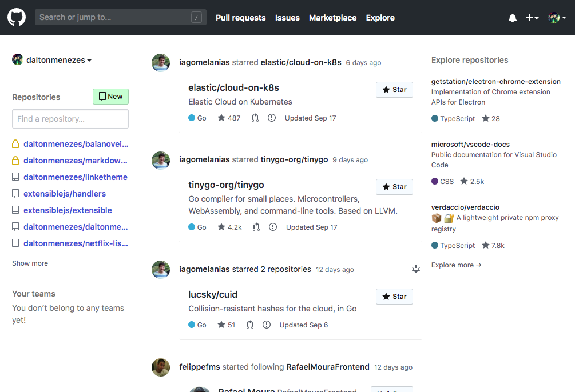This screenshot has height=392, width=575.
Task: Star the lucsky/cuid repository
Action: point(394,297)
